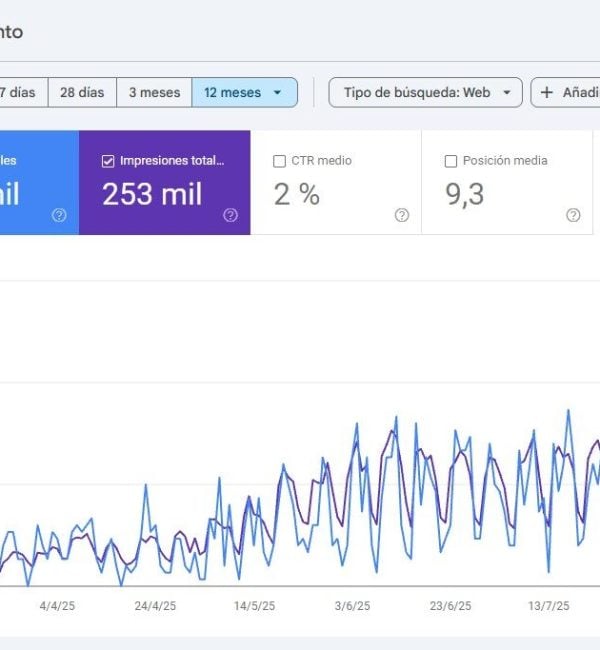Click the 2 % CTR value

point(296,194)
